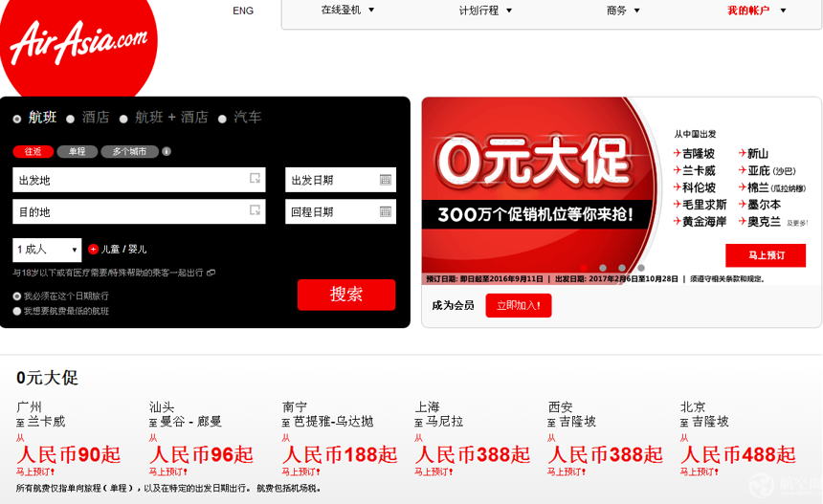Image resolution: width=823 pixels, height=504 pixels.
Task: Open the return date (回程日期) calendar icon
Action: (x=385, y=211)
